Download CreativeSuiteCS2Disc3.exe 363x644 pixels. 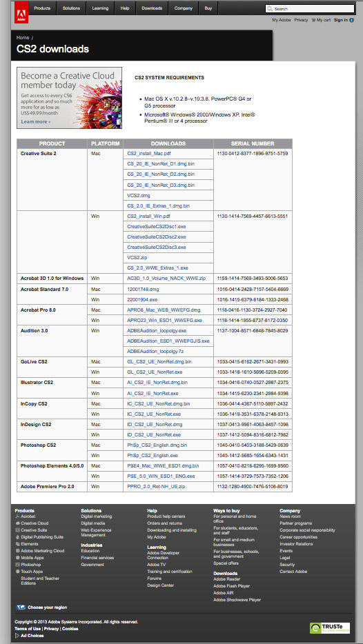click(x=156, y=248)
